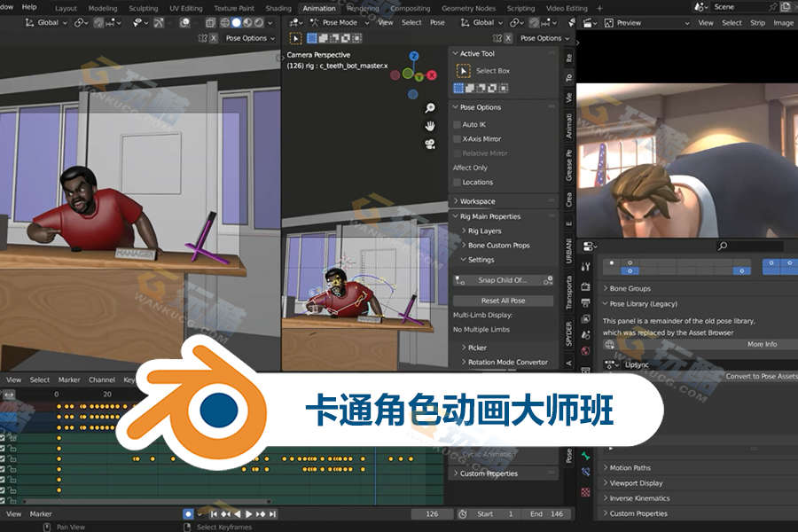Open the Texture properties checkered icon
This screenshot has width=798, height=532.
pyautogui.click(x=586, y=492)
